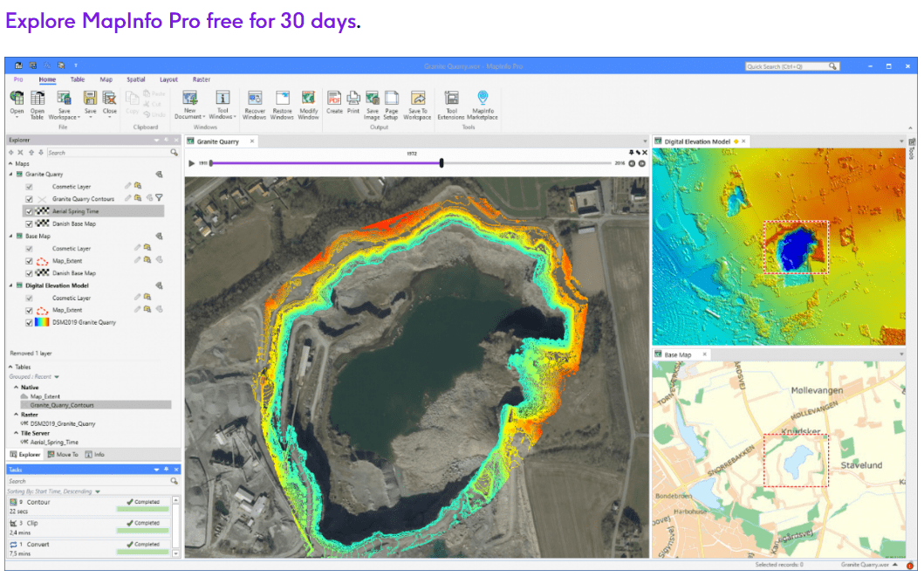Select the Move To tab at panel bottom

63,454
